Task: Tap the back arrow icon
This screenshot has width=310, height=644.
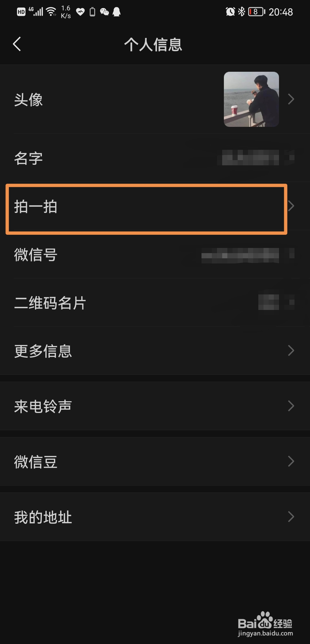Action: [17, 44]
